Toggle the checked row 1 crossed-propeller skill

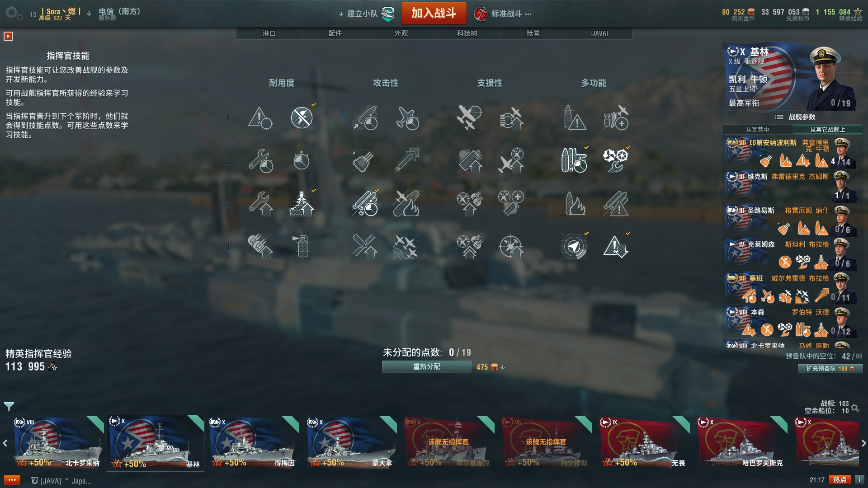[302, 118]
